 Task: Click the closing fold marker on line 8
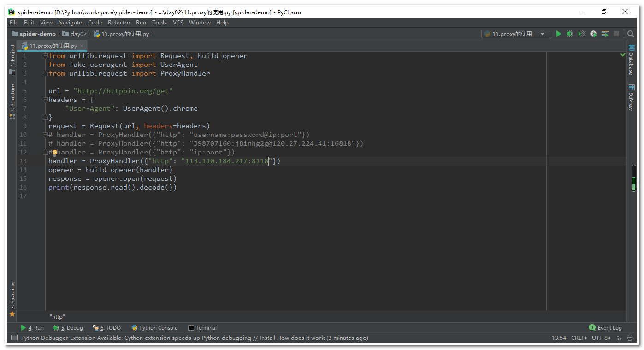(45, 117)
